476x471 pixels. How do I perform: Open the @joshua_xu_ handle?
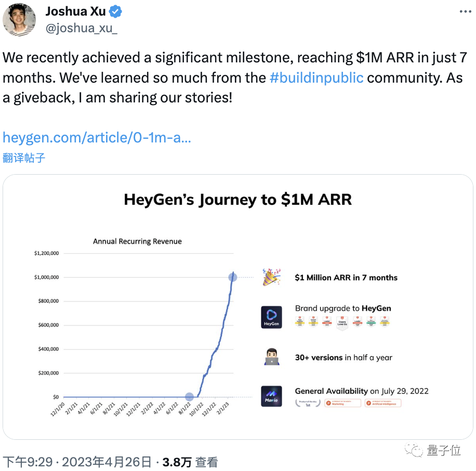click(82, 28)
